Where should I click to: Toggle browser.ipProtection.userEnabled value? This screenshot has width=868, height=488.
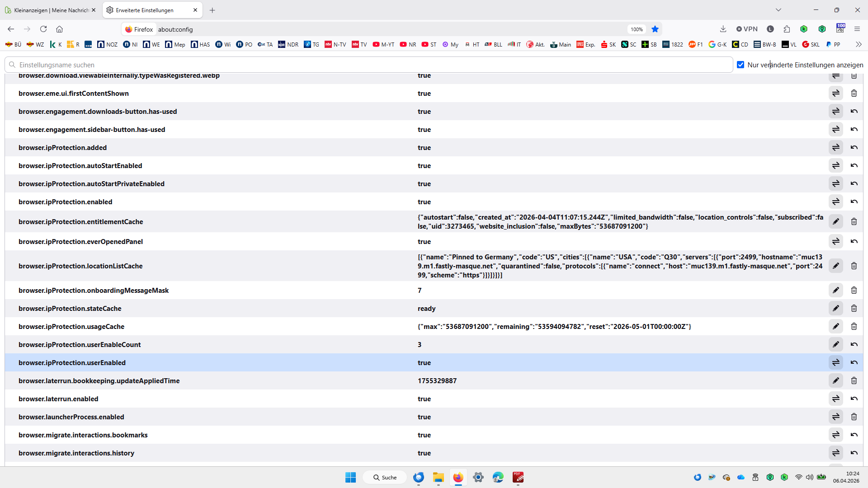click(x=835, y=362)
